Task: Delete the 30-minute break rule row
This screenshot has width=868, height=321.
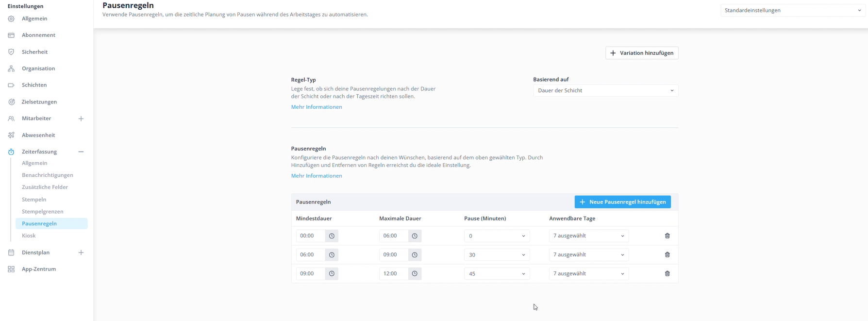Action: pos(668,254)
